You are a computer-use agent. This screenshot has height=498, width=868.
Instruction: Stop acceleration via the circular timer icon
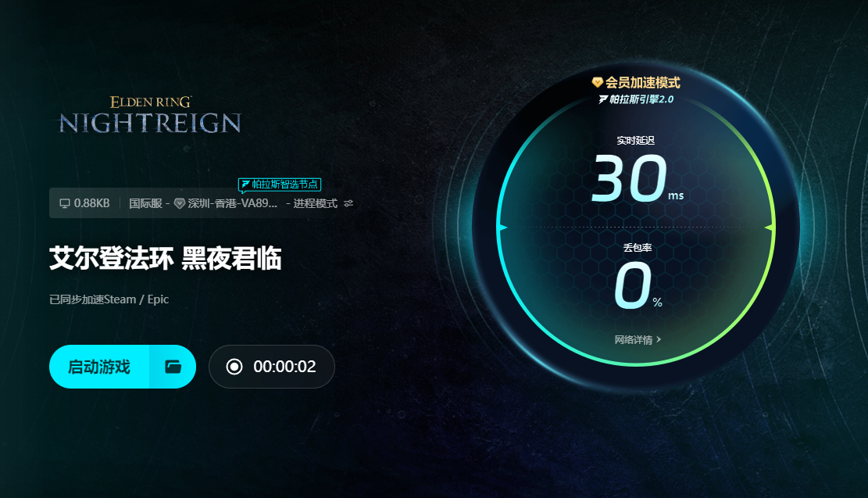pos(234,367)
